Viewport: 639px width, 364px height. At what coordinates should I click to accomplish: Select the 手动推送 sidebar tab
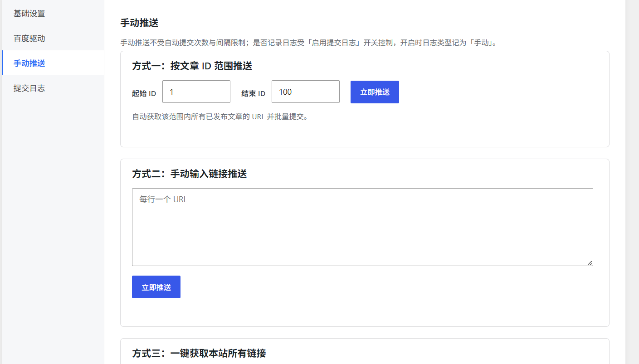click(x=53, y=63)
